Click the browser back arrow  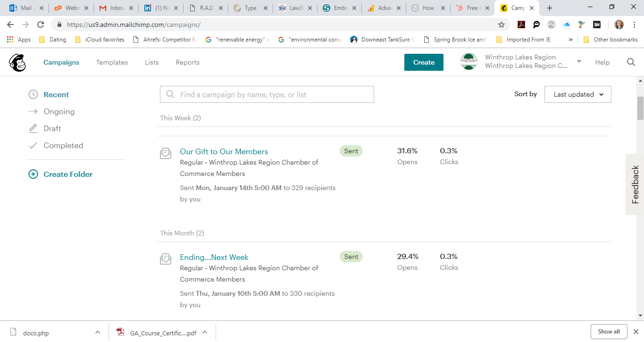[x=10, y=25]
